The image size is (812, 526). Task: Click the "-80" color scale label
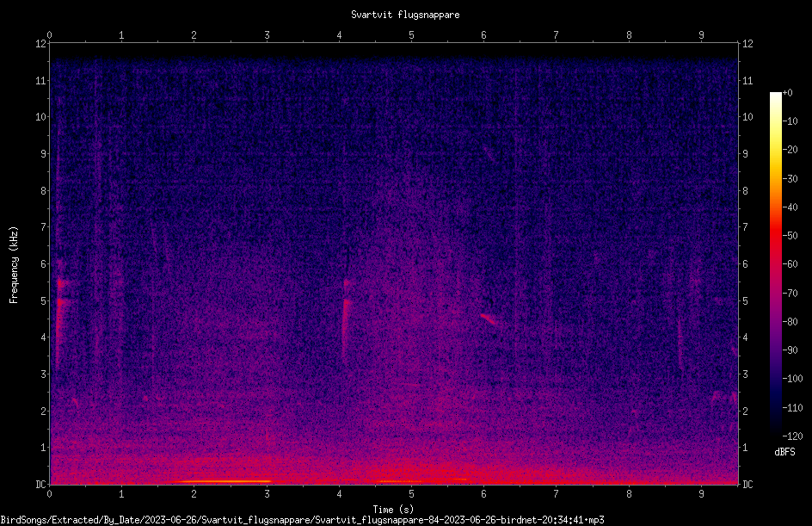tap(790, 322)
